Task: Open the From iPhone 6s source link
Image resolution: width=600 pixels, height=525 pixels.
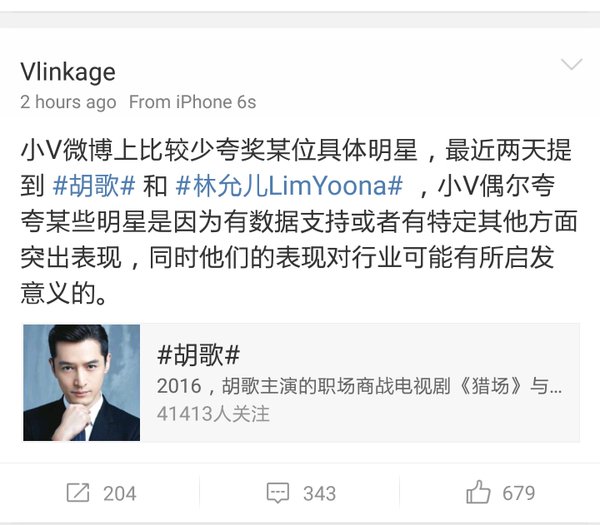Action: (x=192, y=102)
